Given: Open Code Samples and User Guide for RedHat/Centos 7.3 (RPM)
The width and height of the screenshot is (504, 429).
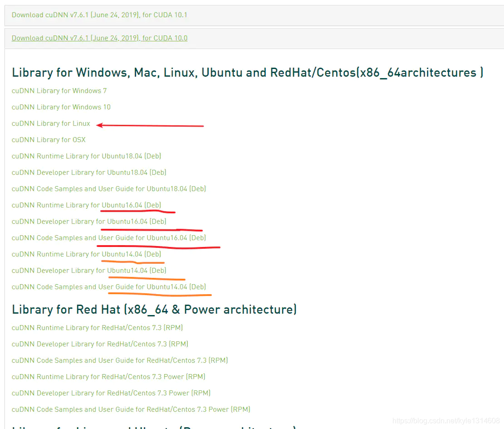Looking at the screenshot, I should 120,360.
